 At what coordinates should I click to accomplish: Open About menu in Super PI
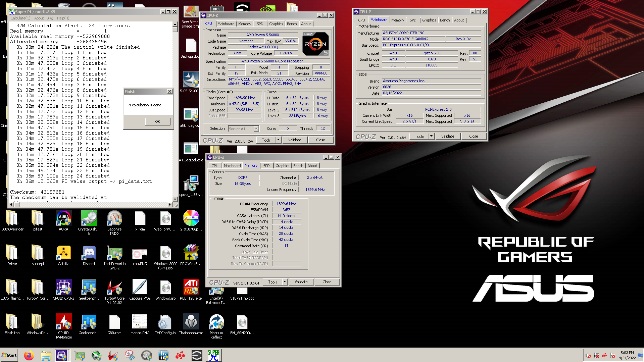44,18
